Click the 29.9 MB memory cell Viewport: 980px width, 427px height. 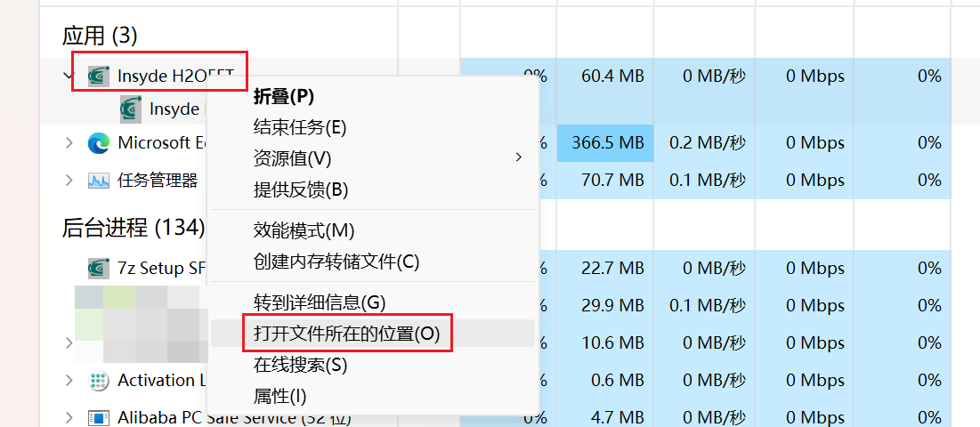point(605,306)
